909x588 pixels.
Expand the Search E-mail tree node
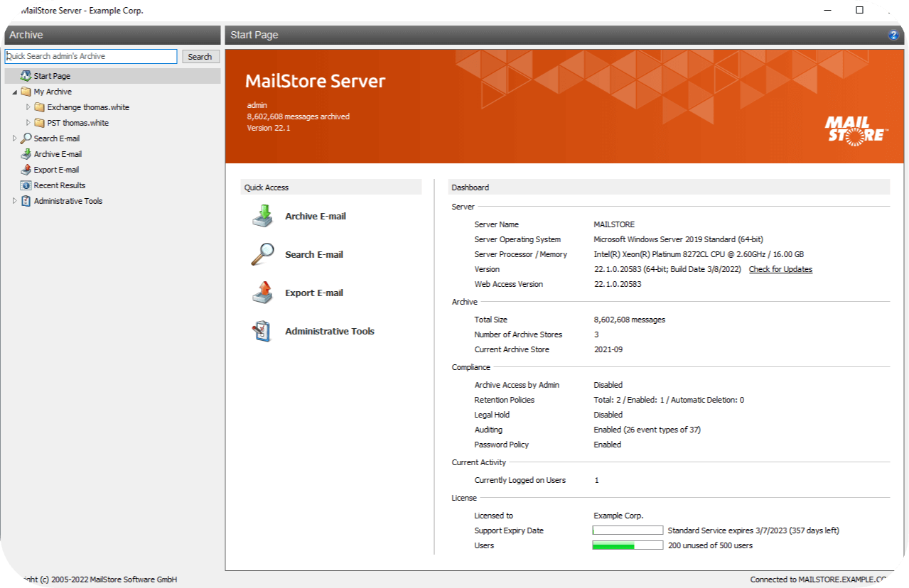click(15, 138)
